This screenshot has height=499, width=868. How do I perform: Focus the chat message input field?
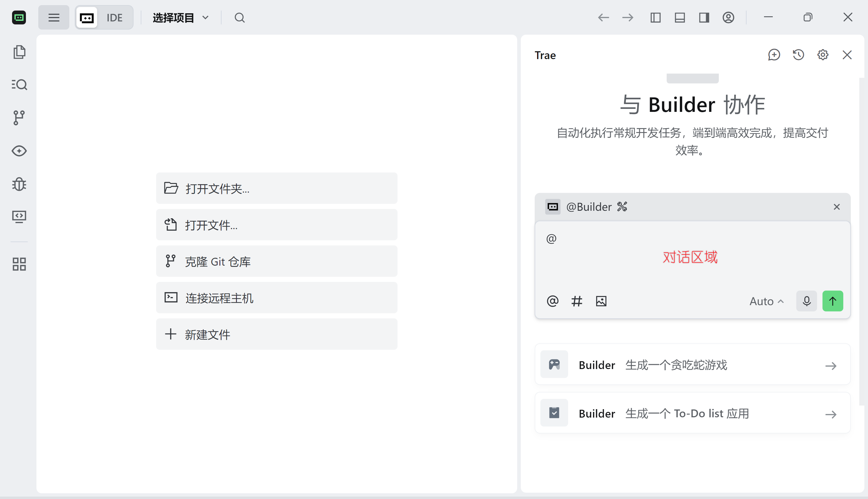[693, 256]
